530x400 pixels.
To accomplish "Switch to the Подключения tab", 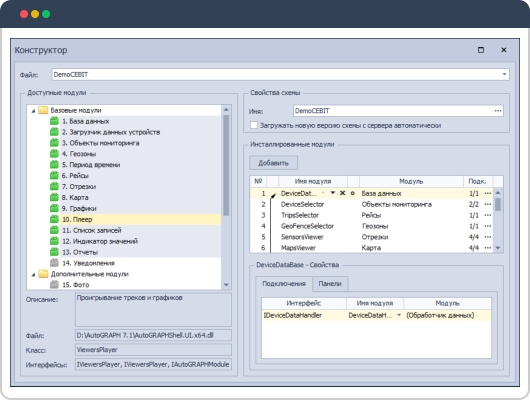I will click(x=284, y=284).
